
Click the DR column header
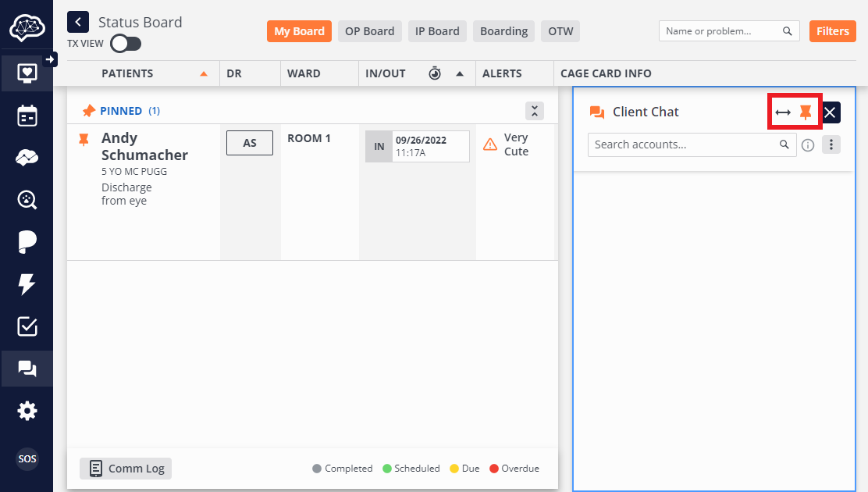point(234,73)
